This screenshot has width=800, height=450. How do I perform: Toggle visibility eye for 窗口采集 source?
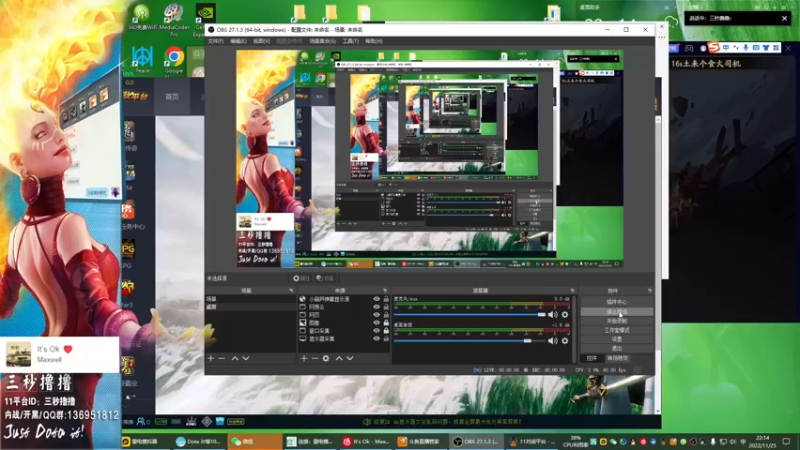coord(377,331)
